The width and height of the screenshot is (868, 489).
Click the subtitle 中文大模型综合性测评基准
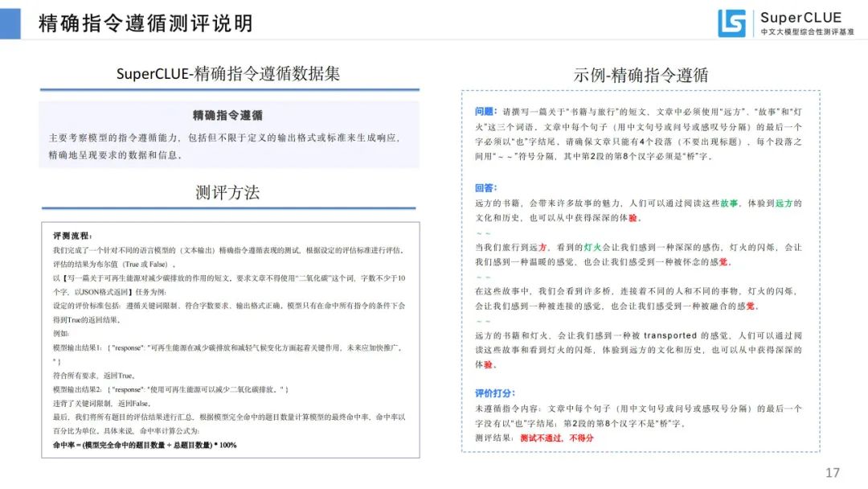point(807,31)
